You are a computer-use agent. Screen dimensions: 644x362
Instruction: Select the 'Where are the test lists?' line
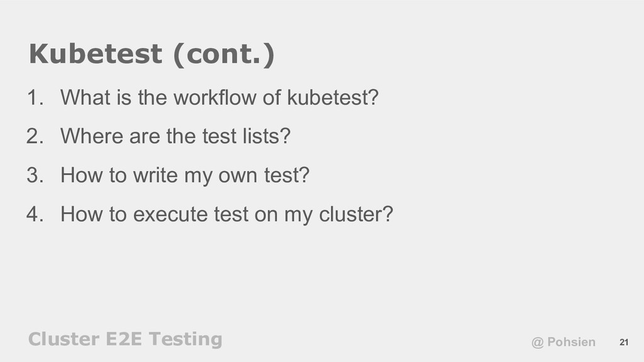(x=175, y=136)
